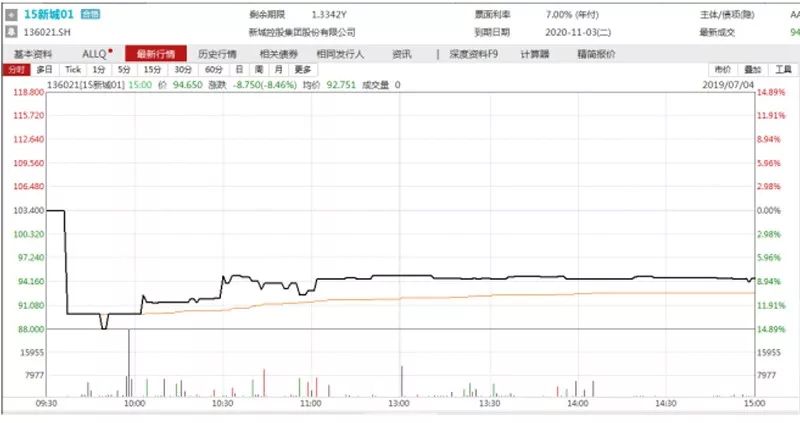The image size is (800, 423).
Task: Select the 30分 chart period
Action: (183, 69)
